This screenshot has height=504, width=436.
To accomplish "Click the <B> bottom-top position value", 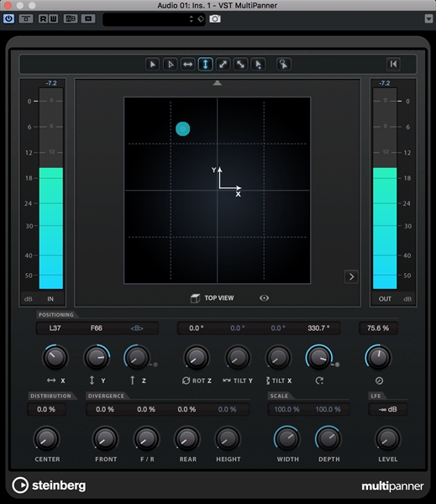I will tap(137, 328).
